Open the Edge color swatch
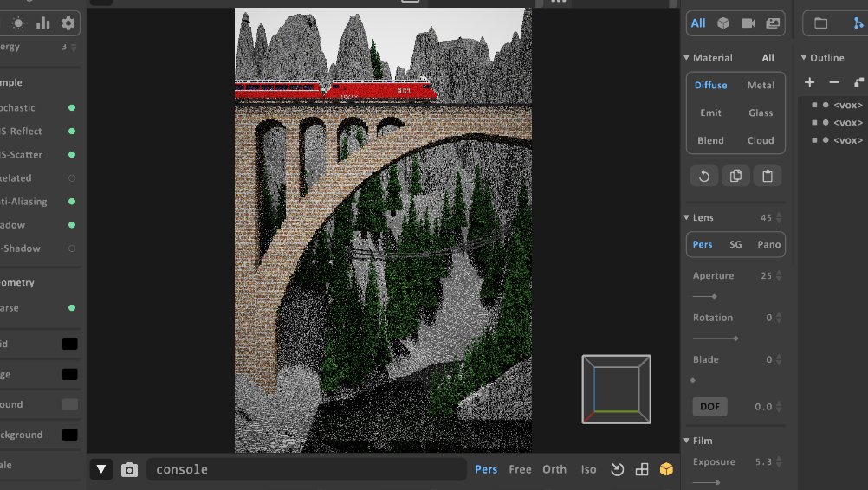The width and height of the screenshot is (868, 490). pyautogui.click(x=70, y=374)
